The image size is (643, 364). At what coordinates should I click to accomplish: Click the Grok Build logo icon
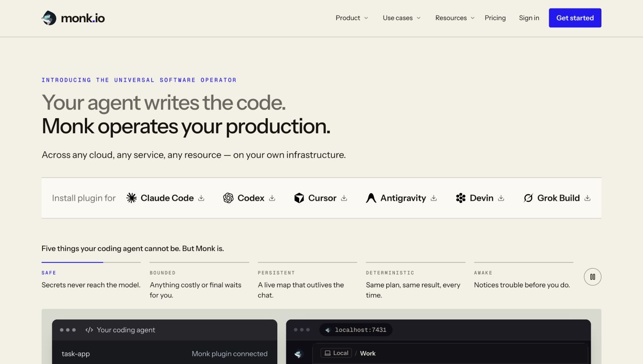[529, 198]
